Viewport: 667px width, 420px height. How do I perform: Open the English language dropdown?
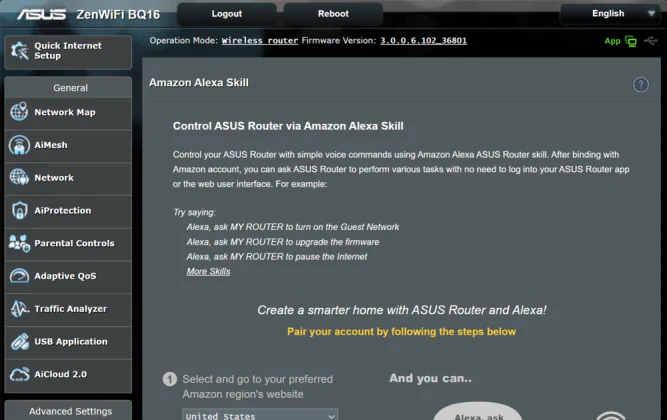pyautogui.click(x=611, y=14)
